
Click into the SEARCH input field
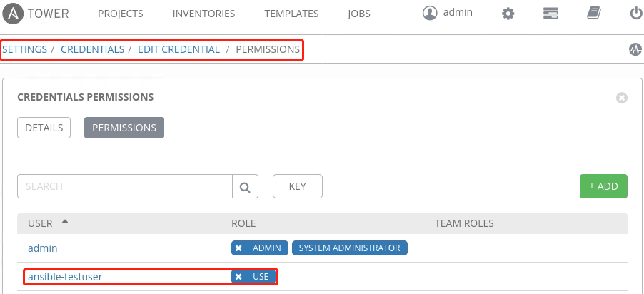tap(125, 186)
